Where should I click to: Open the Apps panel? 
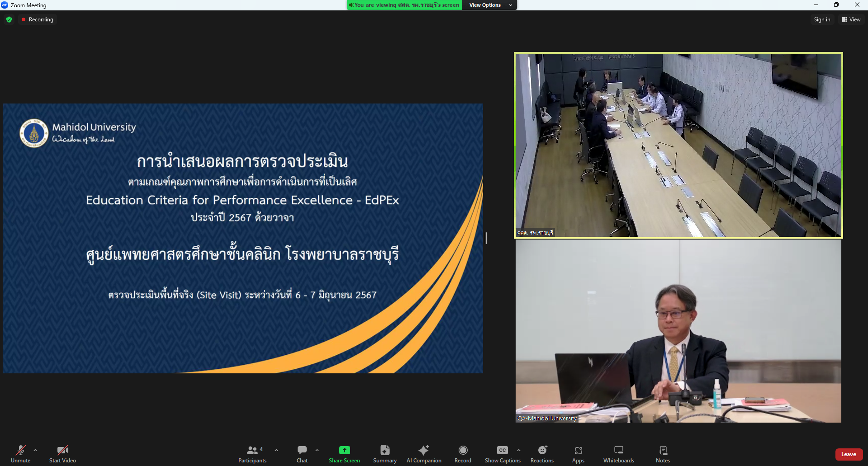click(578, 454)
